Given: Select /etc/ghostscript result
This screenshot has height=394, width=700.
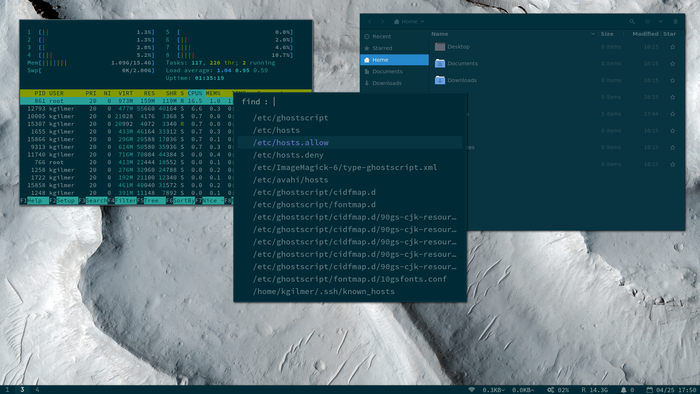Looking at the screenshot, I should 350,118.
